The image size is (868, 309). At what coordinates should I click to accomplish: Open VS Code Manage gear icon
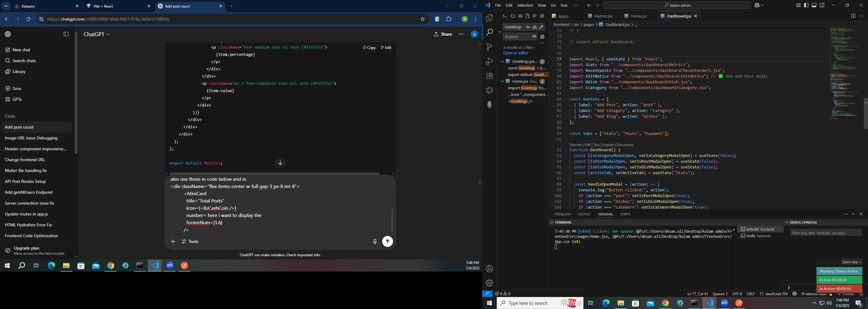[x=489, y=283]
